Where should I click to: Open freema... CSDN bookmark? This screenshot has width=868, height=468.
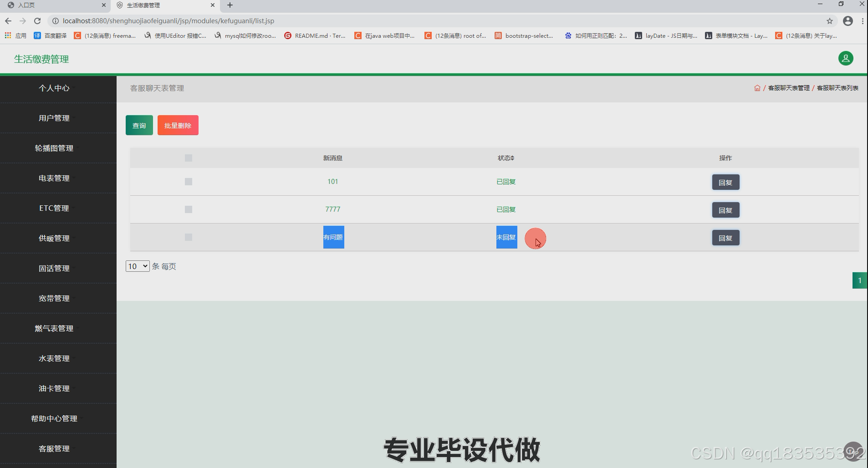pyautogui.click(x=105, y=36)
